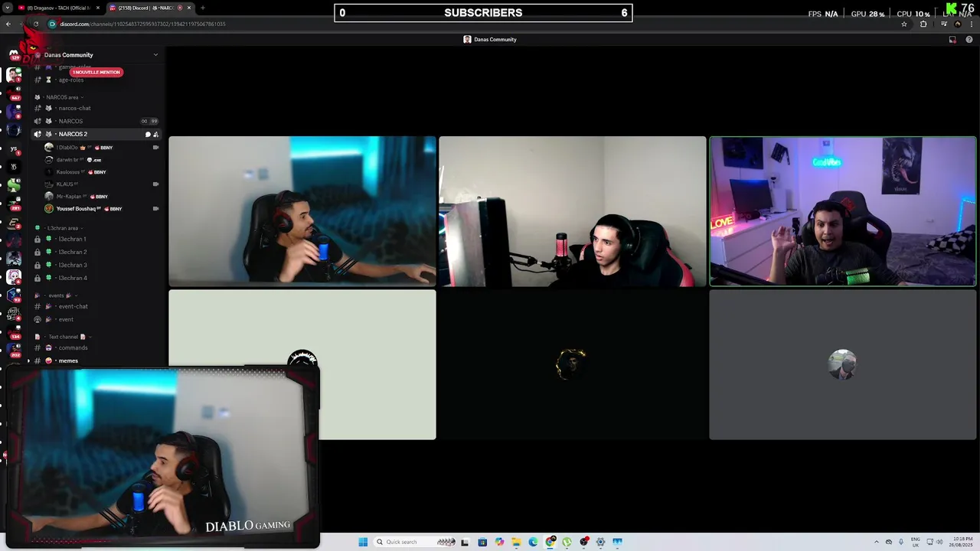Collapse the Text channel category

64,337
